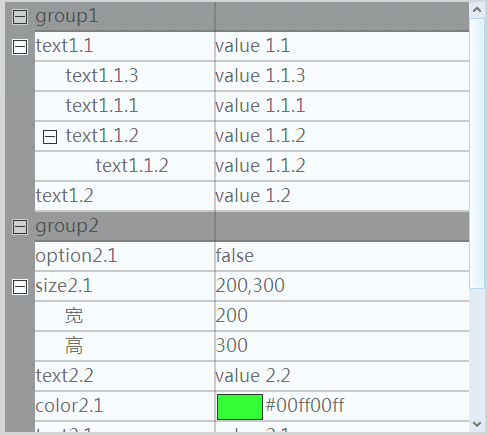Collapse the nested text1.1.2 parent node

(x=50, y=137)
